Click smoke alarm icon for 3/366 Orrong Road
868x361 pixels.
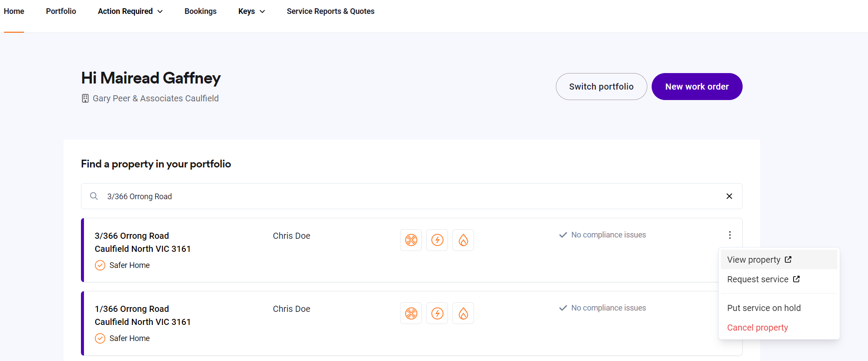point(411,240)
